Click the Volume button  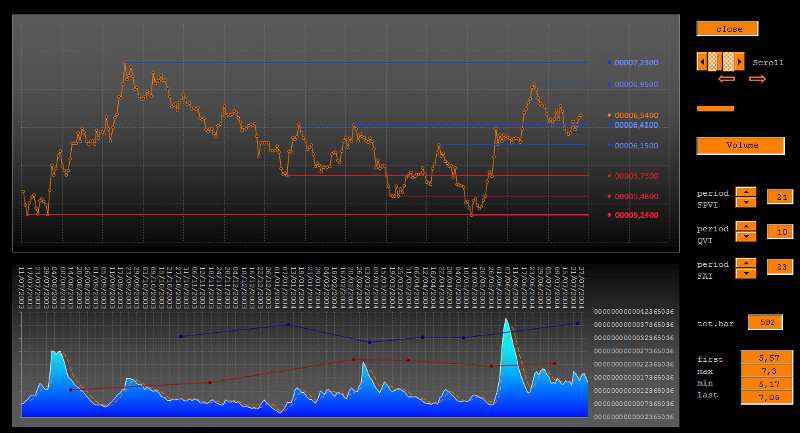pos(741,145)
